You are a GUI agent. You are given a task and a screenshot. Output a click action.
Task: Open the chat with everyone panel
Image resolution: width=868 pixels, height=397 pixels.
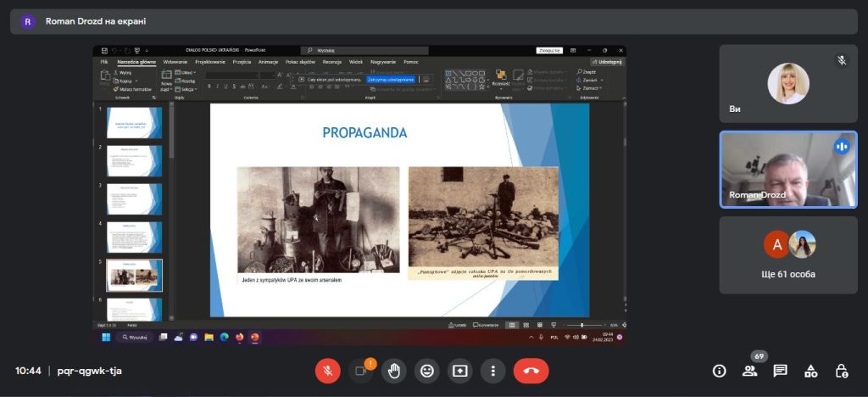click(780, 371)
